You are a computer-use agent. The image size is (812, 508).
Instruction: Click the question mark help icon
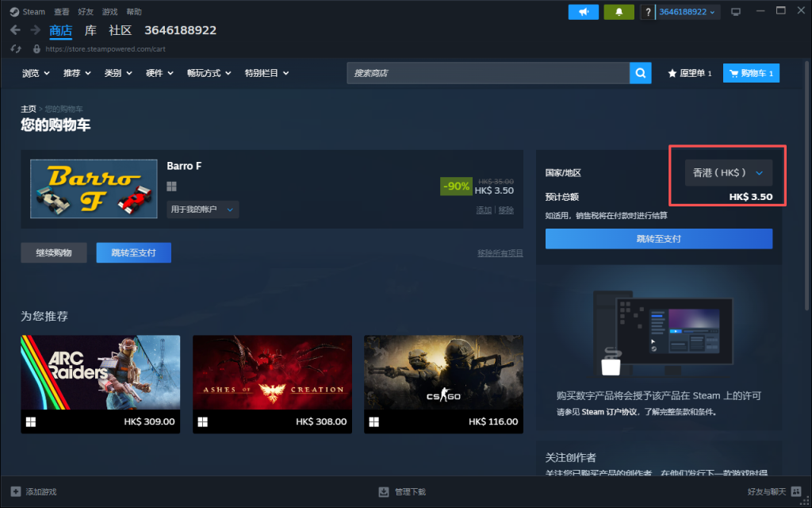(x=649, y=12)
